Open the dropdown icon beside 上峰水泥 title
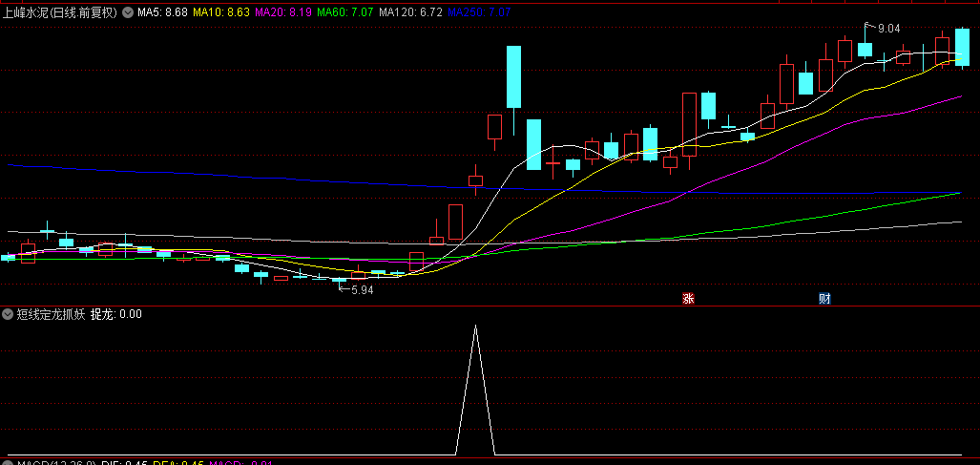980x465 pixels. coord(128,11)
